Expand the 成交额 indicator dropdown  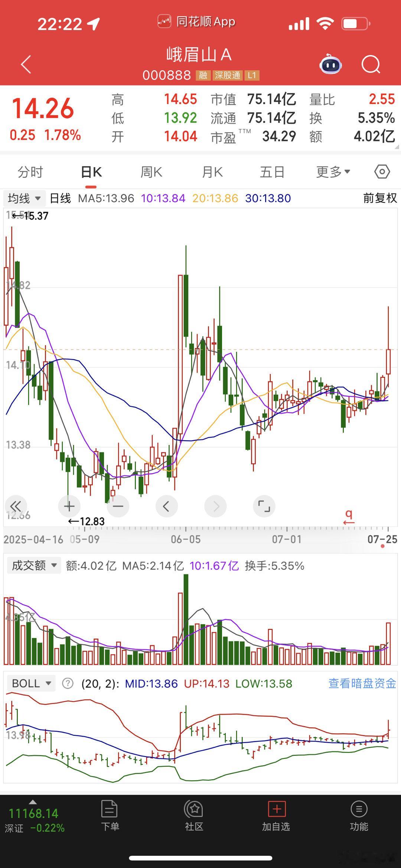pos(34,566)
